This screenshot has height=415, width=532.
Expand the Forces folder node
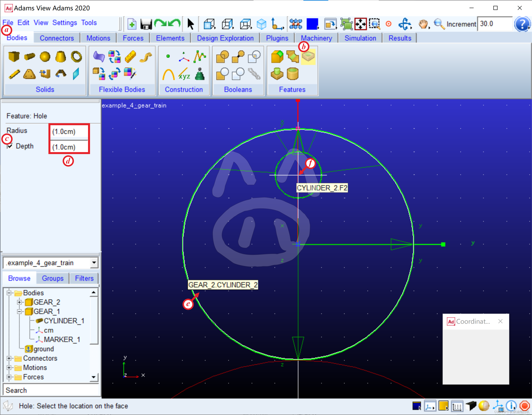coord(9,377)
